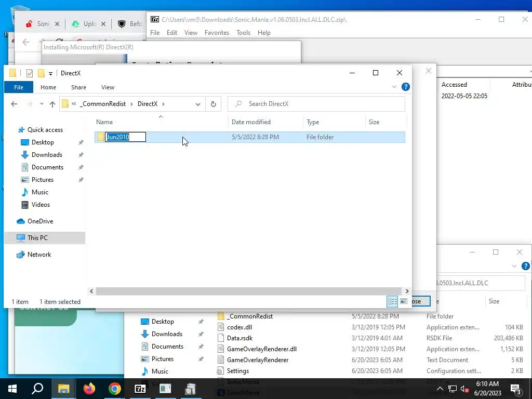
Task: Open Windows Start menu
Action: [12, 389]
